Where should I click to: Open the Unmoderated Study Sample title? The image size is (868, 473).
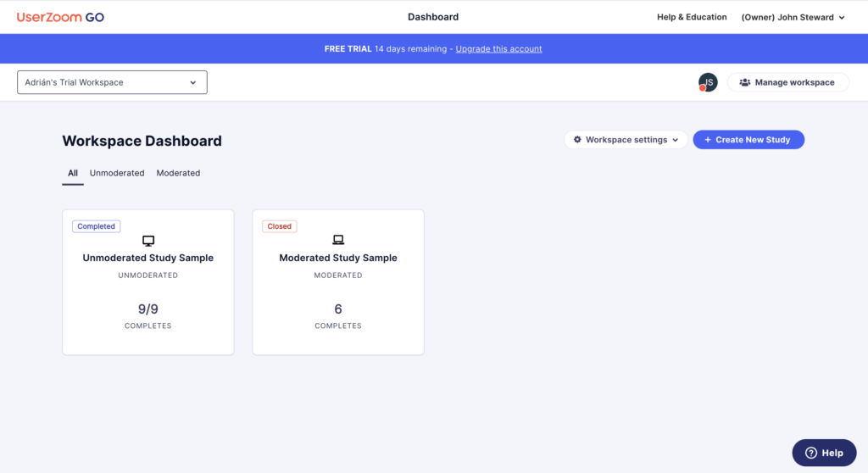point(148,258)
